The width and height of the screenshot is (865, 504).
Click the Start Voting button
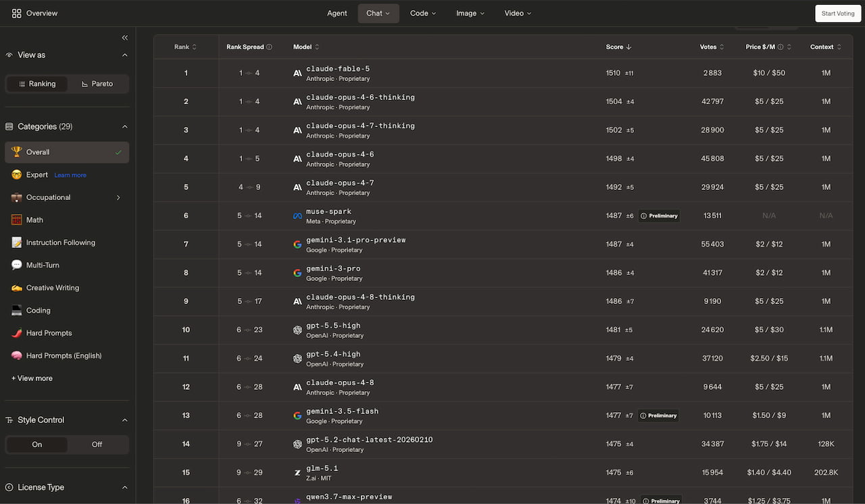click(838, 14)
